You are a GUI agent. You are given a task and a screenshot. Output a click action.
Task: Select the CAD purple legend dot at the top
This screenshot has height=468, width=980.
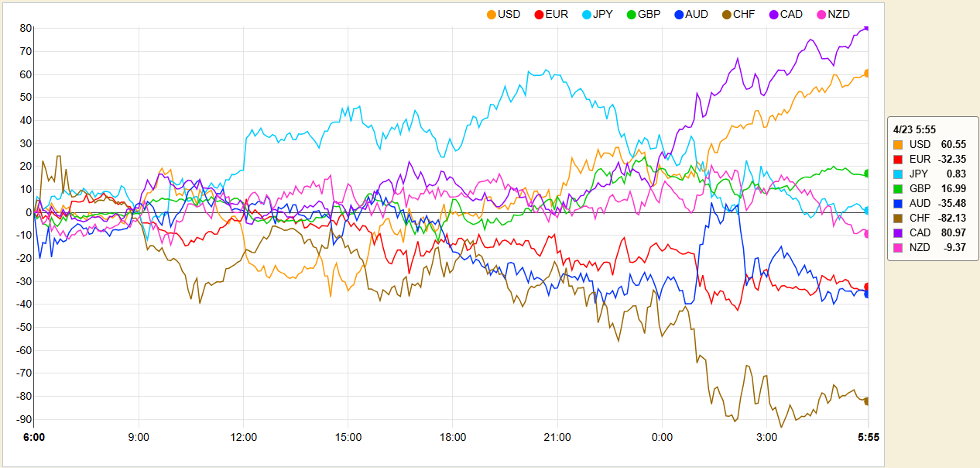[775, 14]
